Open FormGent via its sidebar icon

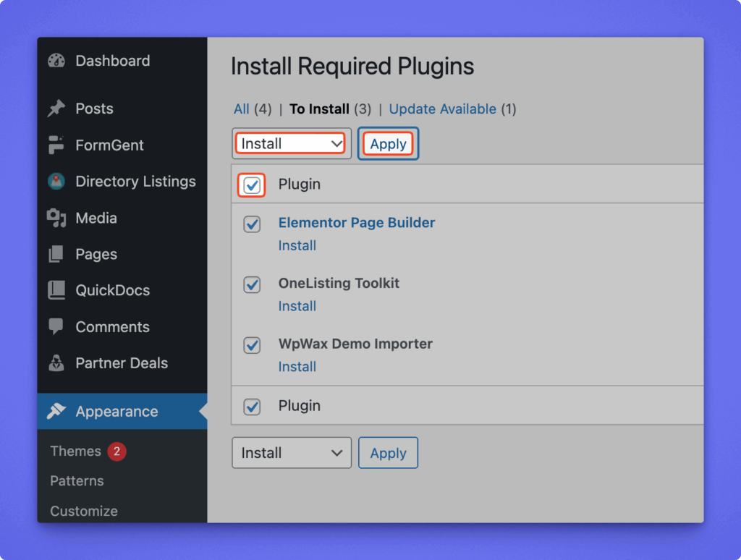56,145
